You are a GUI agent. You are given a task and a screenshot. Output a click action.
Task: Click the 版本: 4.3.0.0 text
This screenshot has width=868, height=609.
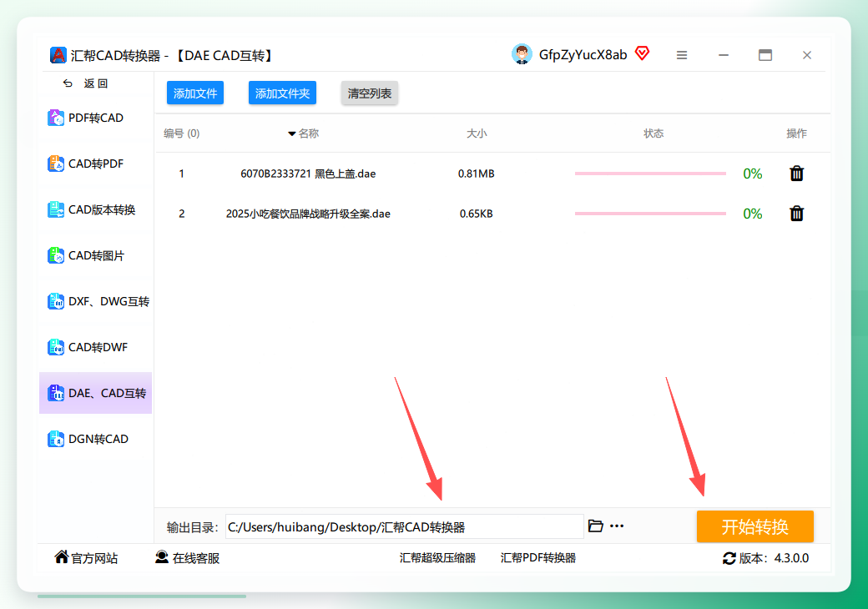click(774, 558)
